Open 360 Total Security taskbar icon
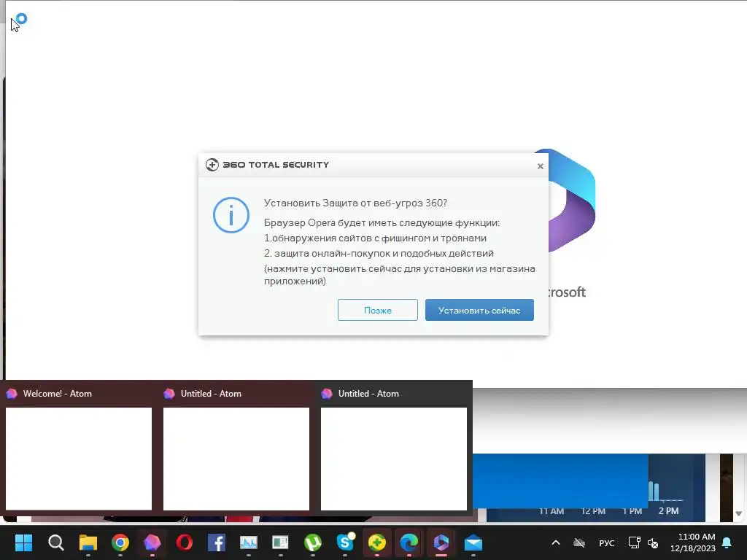 point(377,542)
